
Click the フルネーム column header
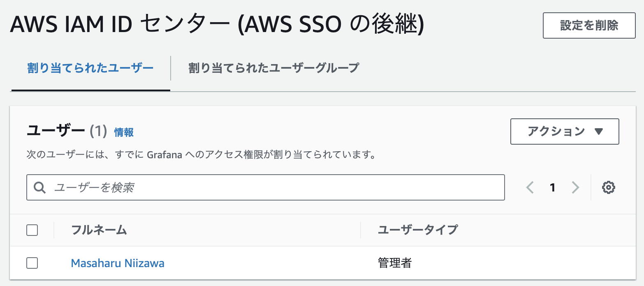99,230
